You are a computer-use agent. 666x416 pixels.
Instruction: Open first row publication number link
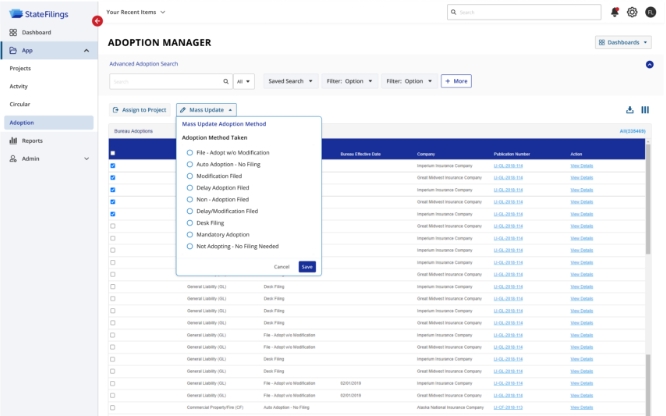[x=508, y=166]
